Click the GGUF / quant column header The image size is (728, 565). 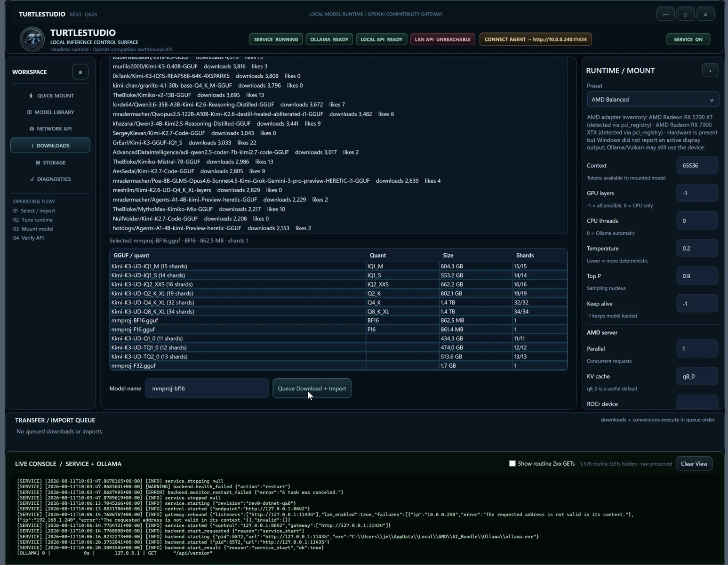pos(238,255)
